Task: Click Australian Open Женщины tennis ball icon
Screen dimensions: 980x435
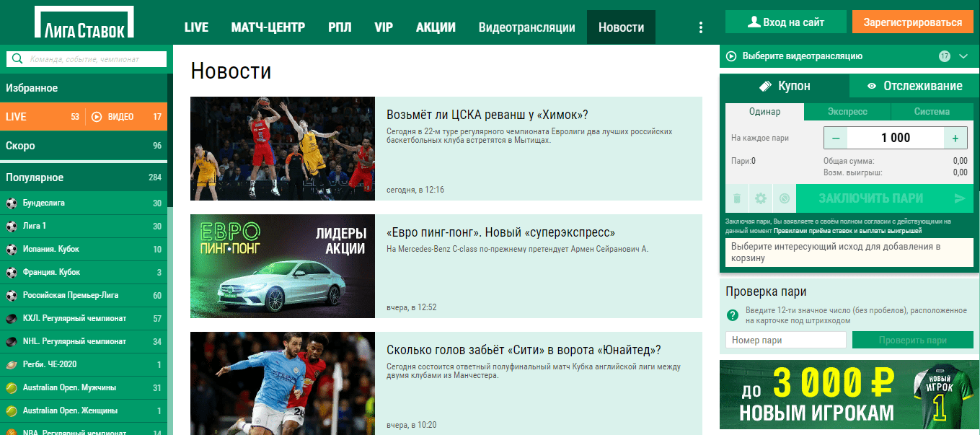Action: click(x=12, y=410)
